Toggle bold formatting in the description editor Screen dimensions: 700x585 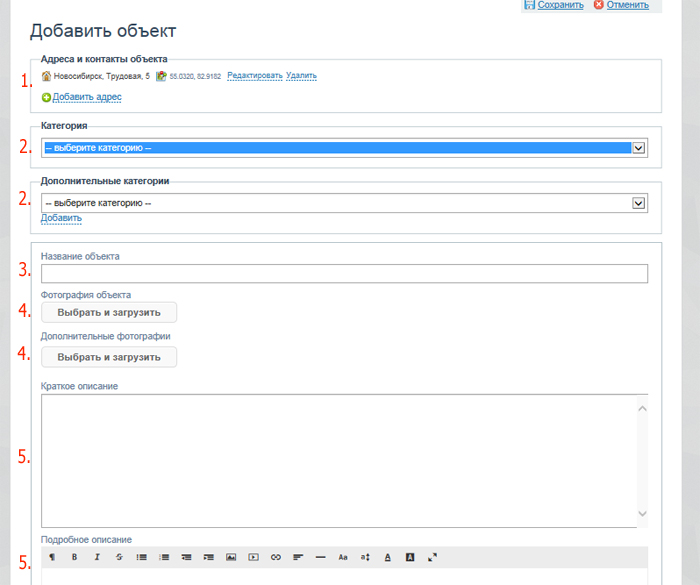75,557
